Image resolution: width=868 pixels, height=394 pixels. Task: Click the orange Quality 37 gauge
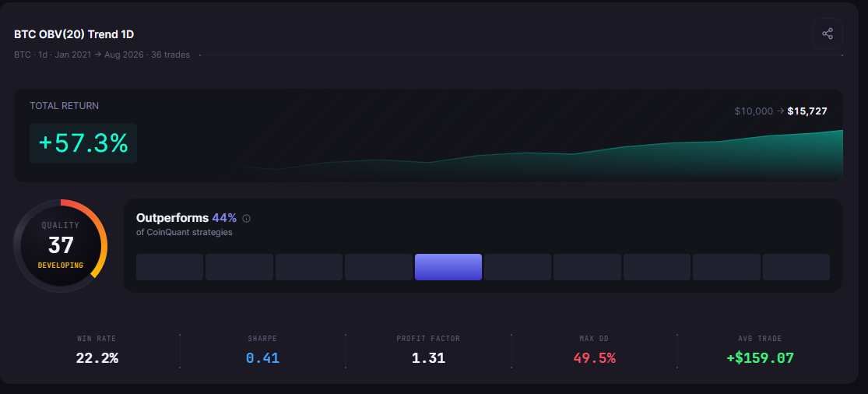(61, 246)
